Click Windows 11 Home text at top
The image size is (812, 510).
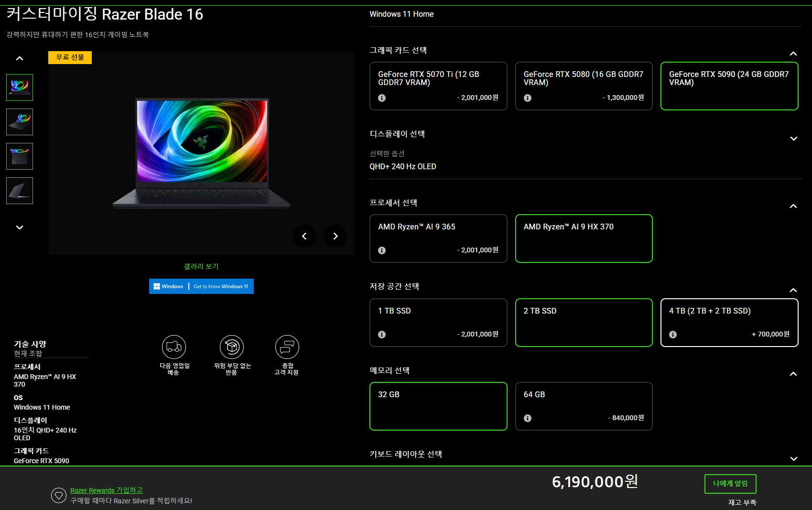[x=401, y=14]
